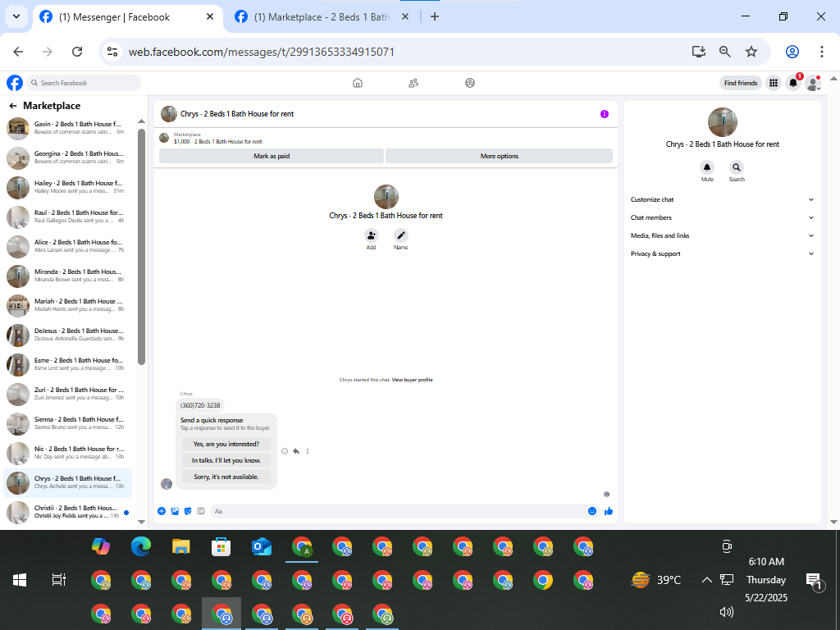840x630 pixels.
Task: Edit chat name with pencil icon
Action: click(x=400, y=235)
